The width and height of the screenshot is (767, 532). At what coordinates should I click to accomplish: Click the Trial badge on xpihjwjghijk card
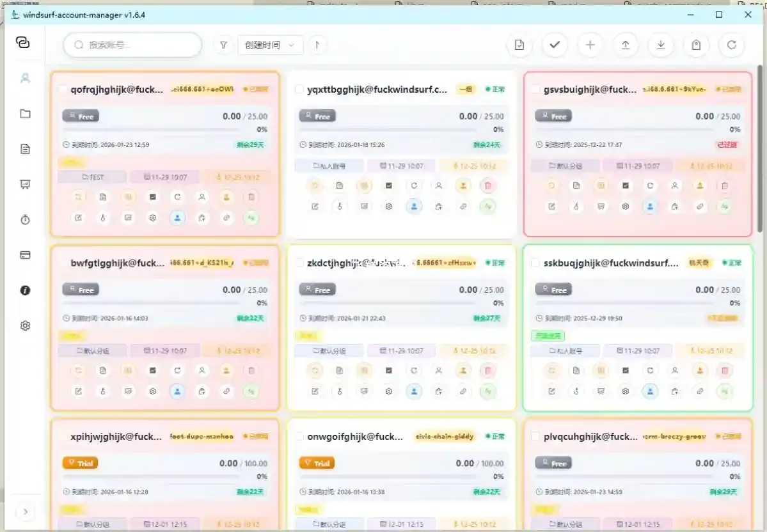click(x=80, y=463)
